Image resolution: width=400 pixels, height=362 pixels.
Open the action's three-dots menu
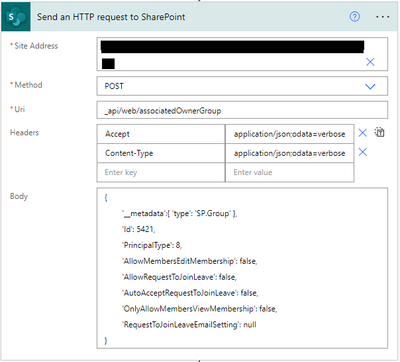[382, 17]
